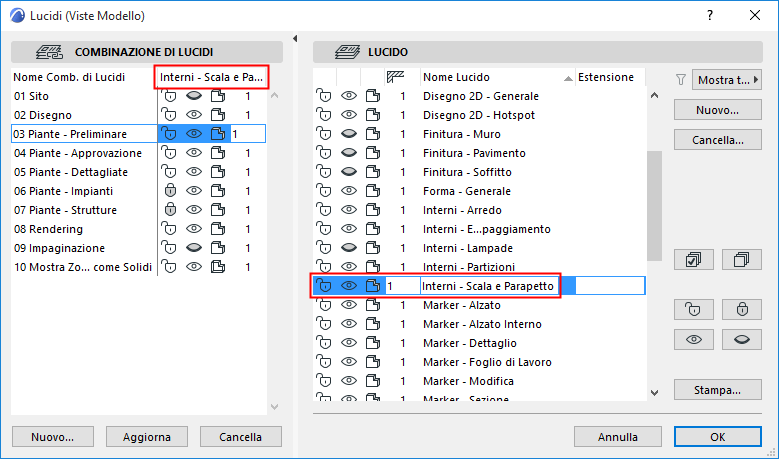Click lock icon of 06 Piante - Impianti
Image resolution: width=779 pixels, height=459 pixels.
tap(170, 191)
